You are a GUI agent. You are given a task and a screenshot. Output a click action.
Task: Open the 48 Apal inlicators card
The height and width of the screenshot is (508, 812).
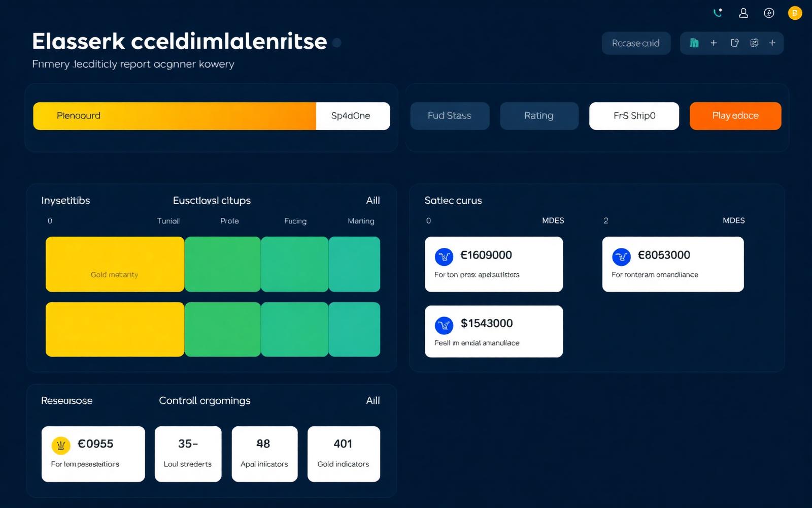coord(264,454)
